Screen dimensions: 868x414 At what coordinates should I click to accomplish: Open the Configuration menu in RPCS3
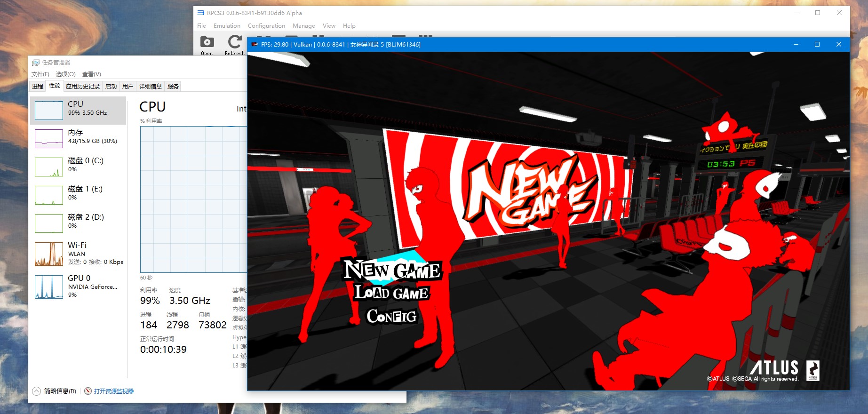[266, 25]
